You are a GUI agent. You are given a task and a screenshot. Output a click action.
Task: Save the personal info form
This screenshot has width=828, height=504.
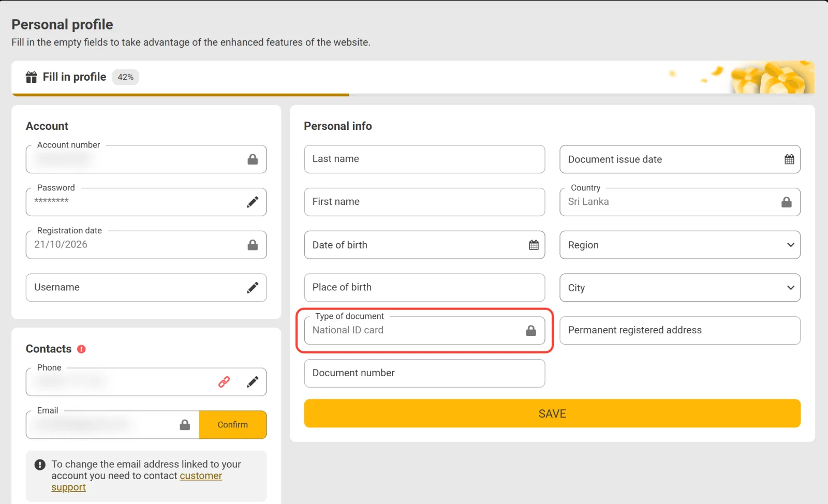click(552, 413)
